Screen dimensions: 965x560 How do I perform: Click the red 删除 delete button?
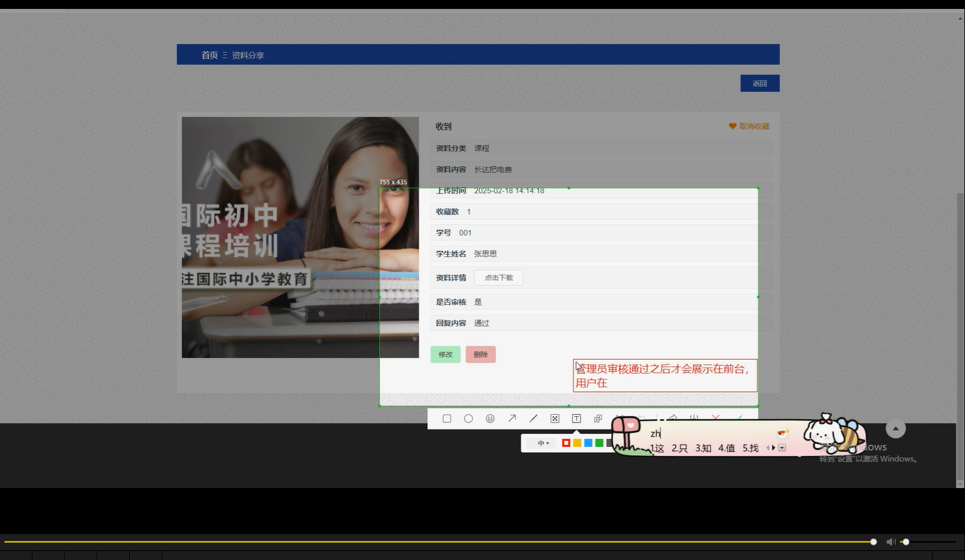tap(481, 354)
